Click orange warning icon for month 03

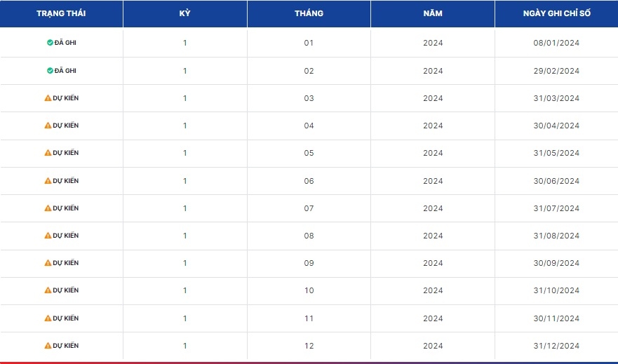click(x=48, y=98)
